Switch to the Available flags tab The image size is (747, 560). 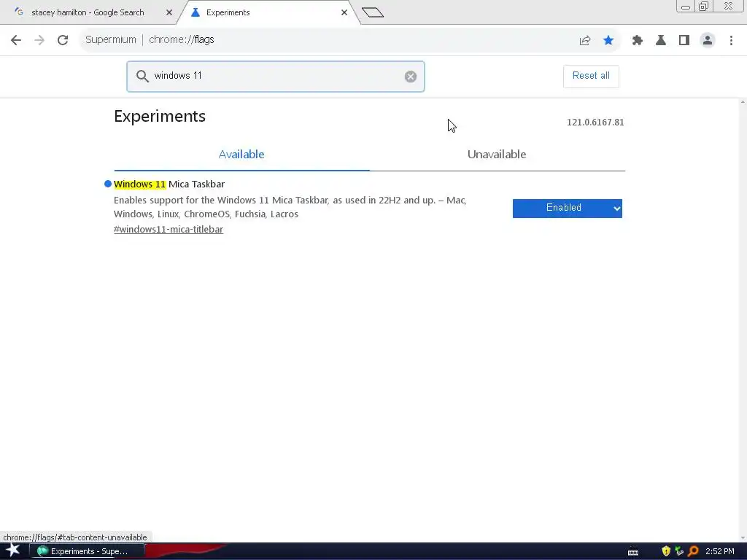(241, 155)
